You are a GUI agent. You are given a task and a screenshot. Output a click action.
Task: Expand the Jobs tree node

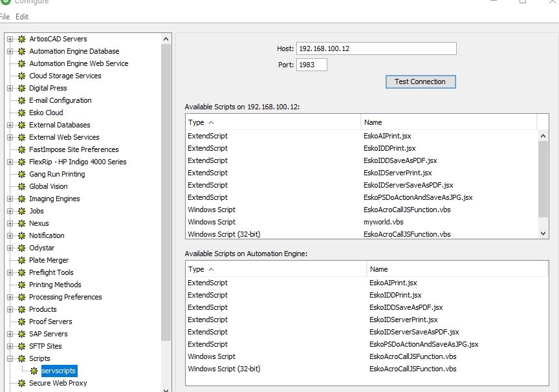click(x=10, y=211)
